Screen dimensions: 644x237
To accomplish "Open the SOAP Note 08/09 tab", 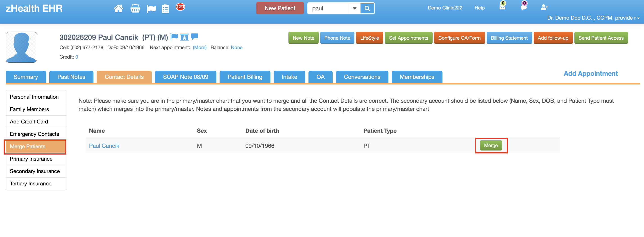I will 186,77.
